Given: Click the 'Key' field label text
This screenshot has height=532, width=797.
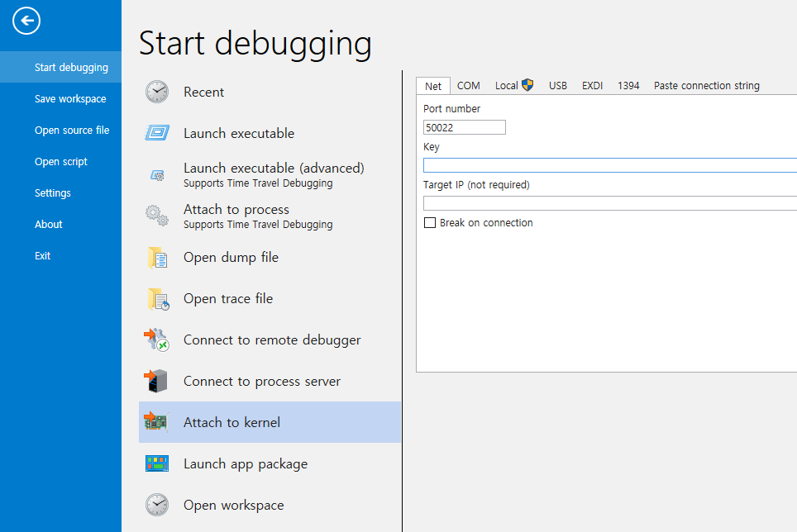Looking at the screenshot, I should (431, 147).
